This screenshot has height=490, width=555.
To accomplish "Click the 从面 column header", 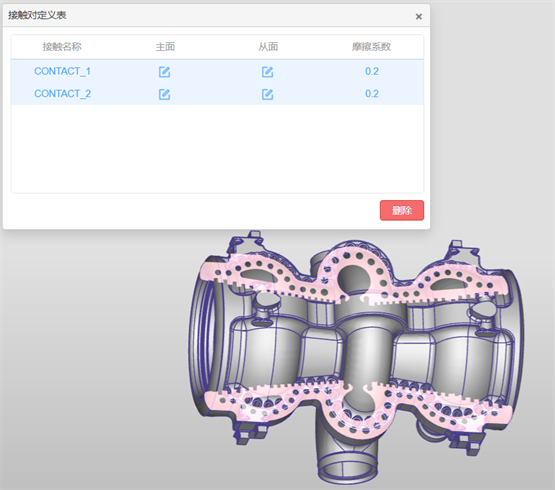I will click(268, 46).
